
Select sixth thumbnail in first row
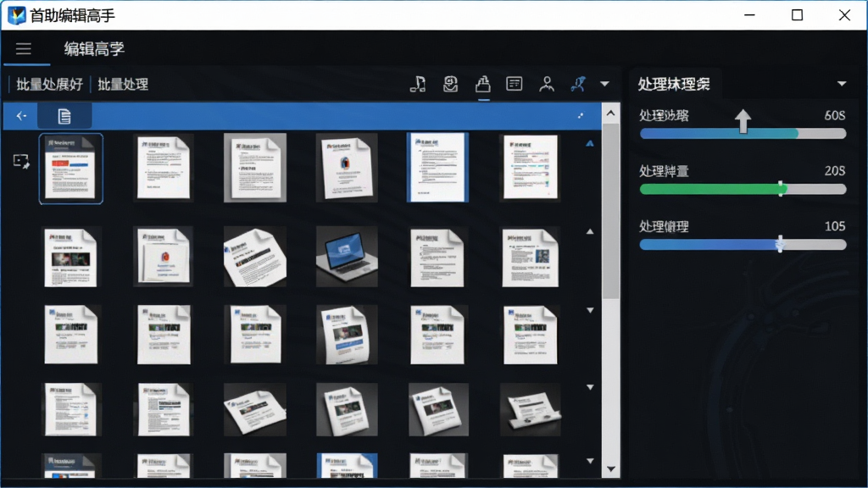click(531, 168)
